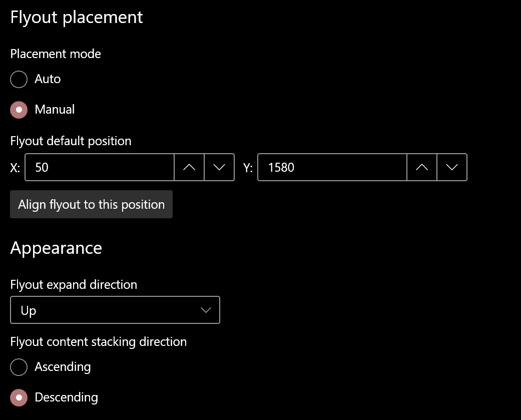Choose Descending content stacking direction

coord(19,397)
